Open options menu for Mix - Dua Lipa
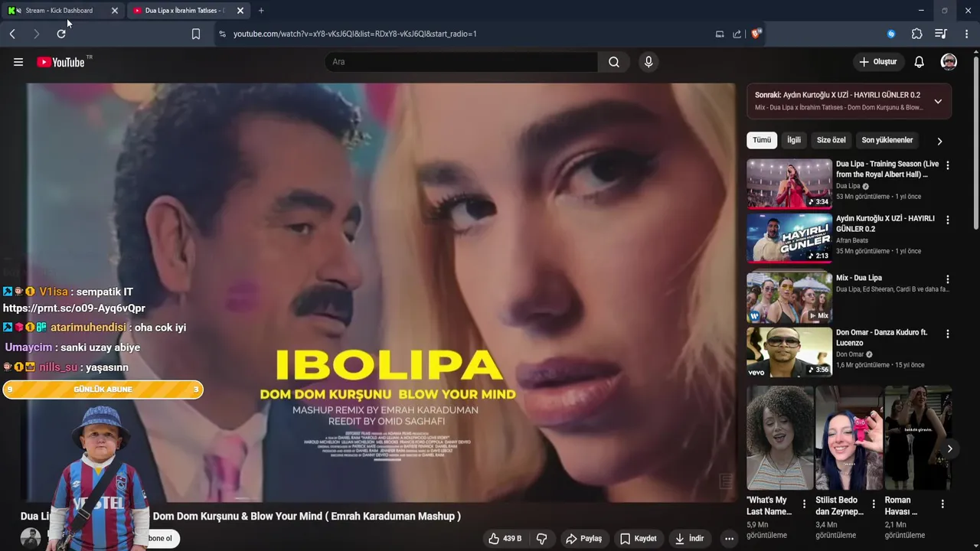 948,279
